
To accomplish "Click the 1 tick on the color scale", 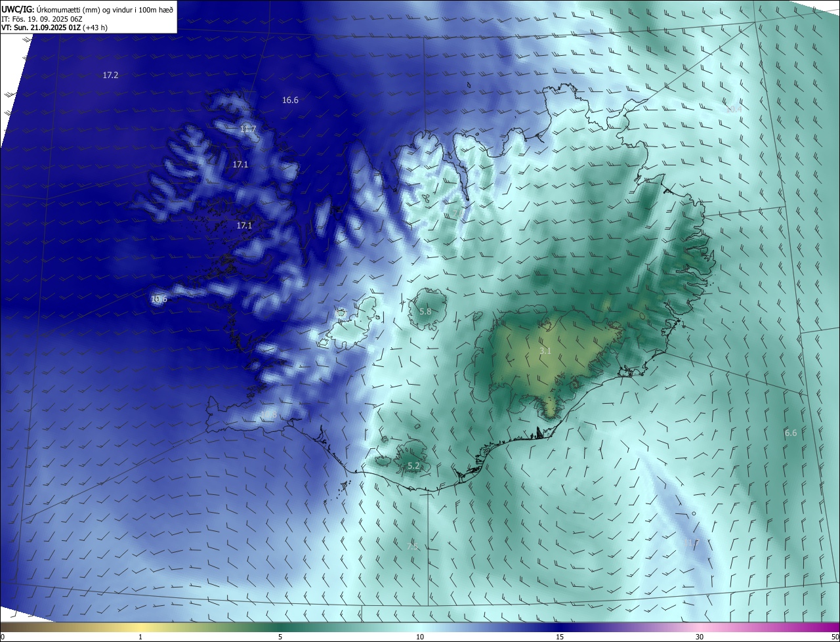I will [x=140, y=637].
